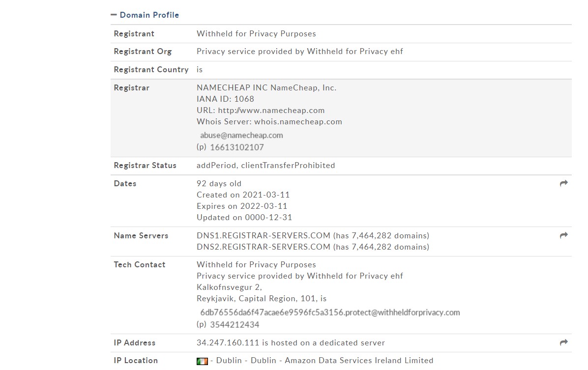The width and height of the screenshot is (588, 370).
Task: Click the Created on 2021-03-11 date
Action: [x=243, y=195]
